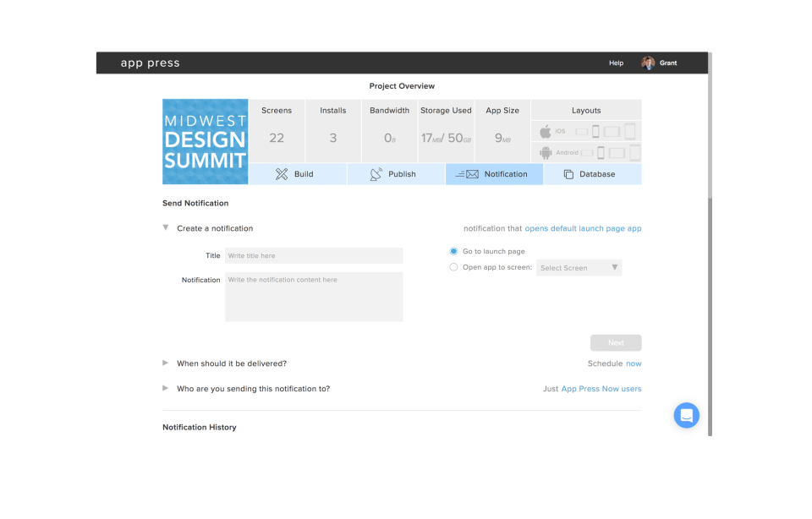Switch to the Database tab
812x519 pixels.
(x=593, y=174)
